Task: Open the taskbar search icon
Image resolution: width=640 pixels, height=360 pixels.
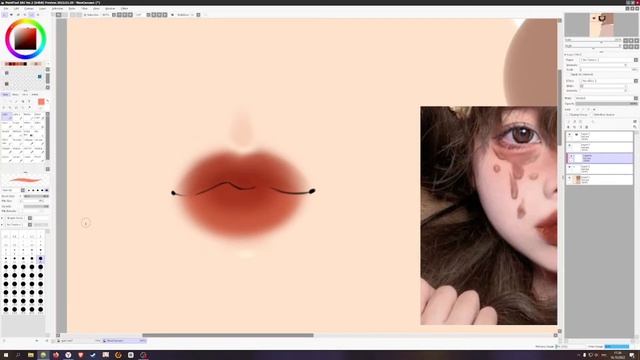Action: (x=18, y=355)
